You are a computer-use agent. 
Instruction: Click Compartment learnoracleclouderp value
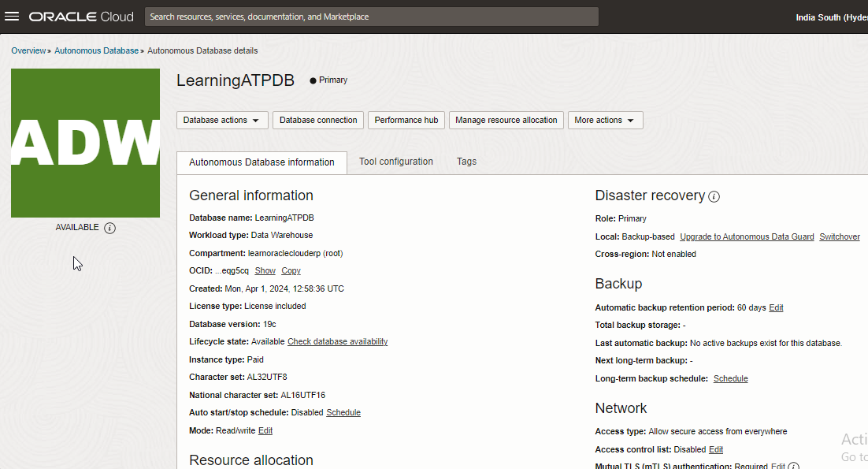coord(295,253)
